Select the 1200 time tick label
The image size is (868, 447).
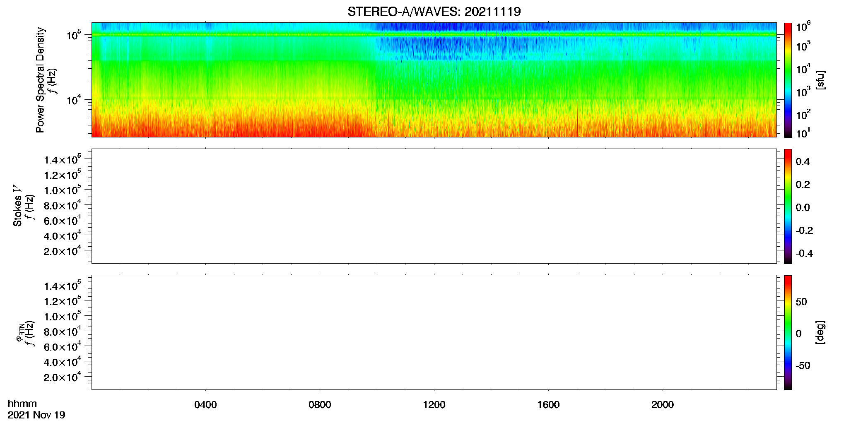(x=434, y=405)
